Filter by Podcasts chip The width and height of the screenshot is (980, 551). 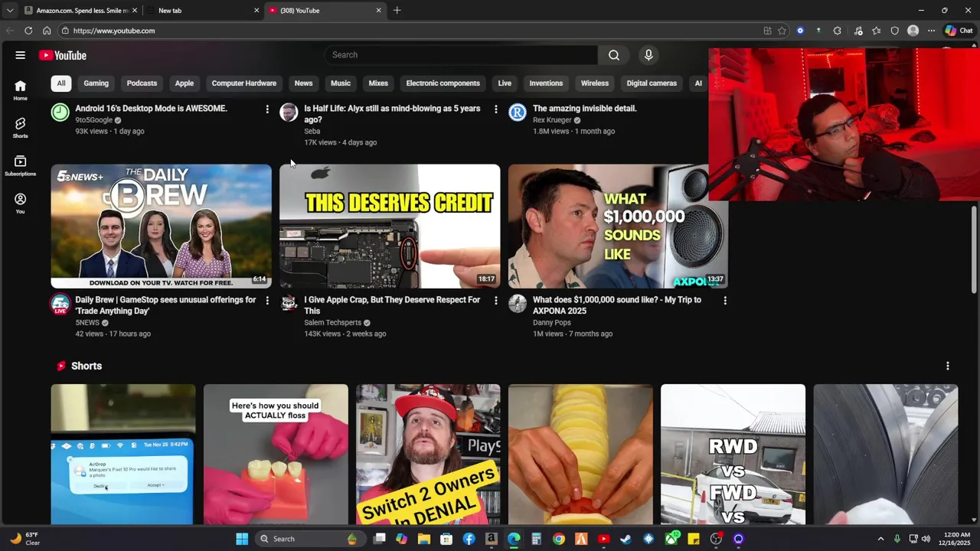click(x=142, y=83)
